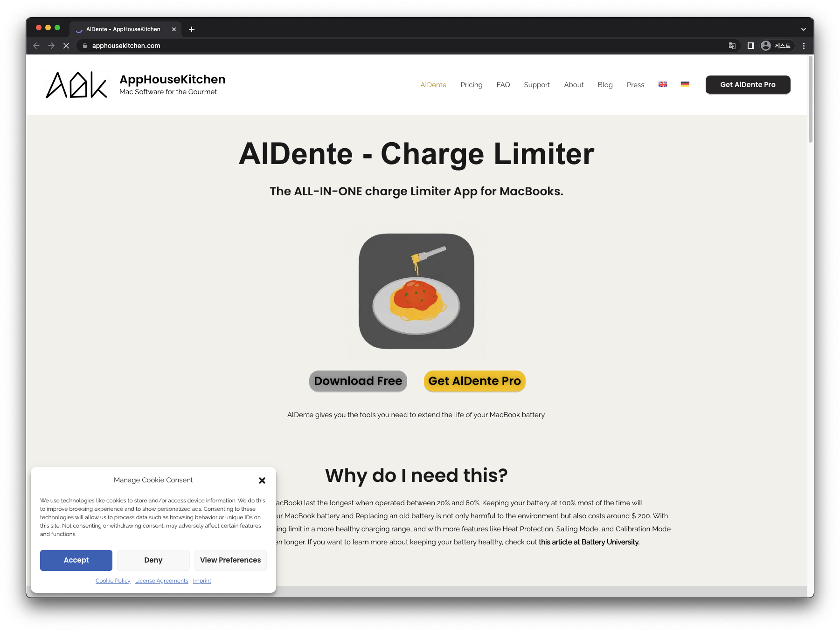Switch site language to English flag

pyautogui.click(x=662, y=84)
